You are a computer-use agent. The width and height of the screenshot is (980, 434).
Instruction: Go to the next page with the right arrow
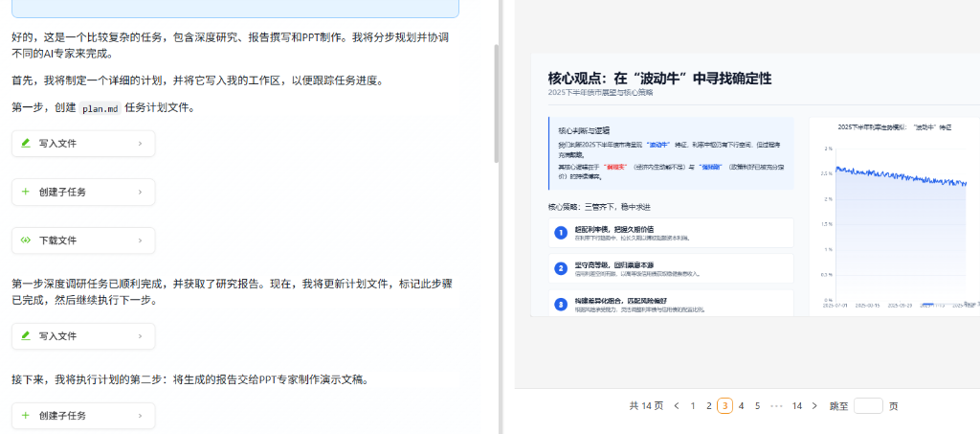[814, 406]
